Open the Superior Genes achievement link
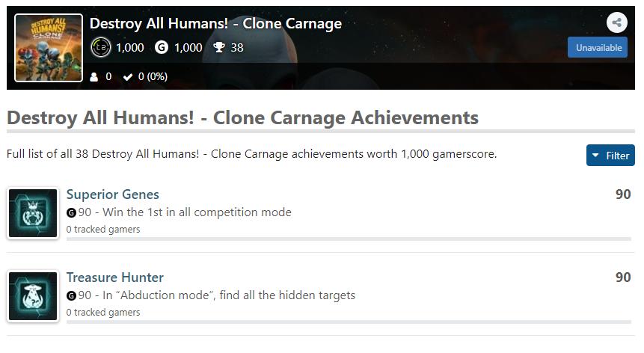 112,194
